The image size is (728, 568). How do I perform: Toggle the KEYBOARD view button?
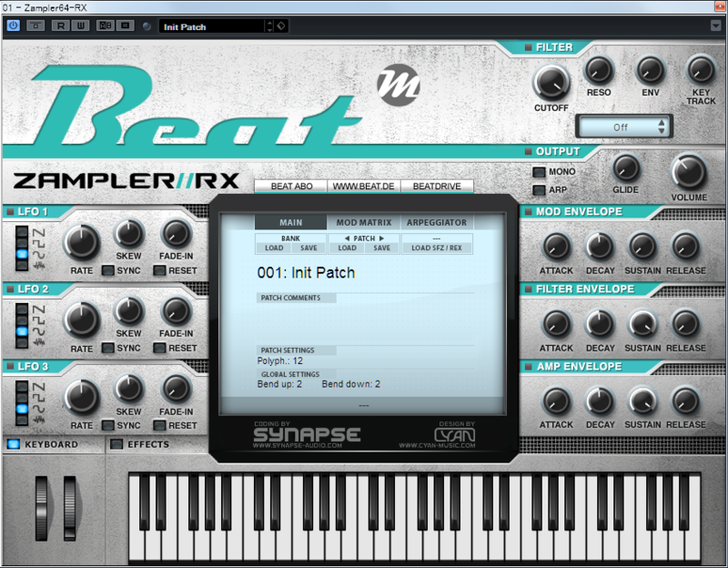tap(14, 444)
